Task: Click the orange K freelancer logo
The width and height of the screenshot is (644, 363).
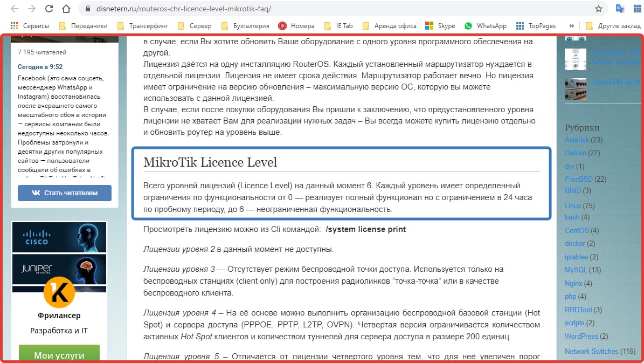Action: pyautogui.click(x=59, y=292)
